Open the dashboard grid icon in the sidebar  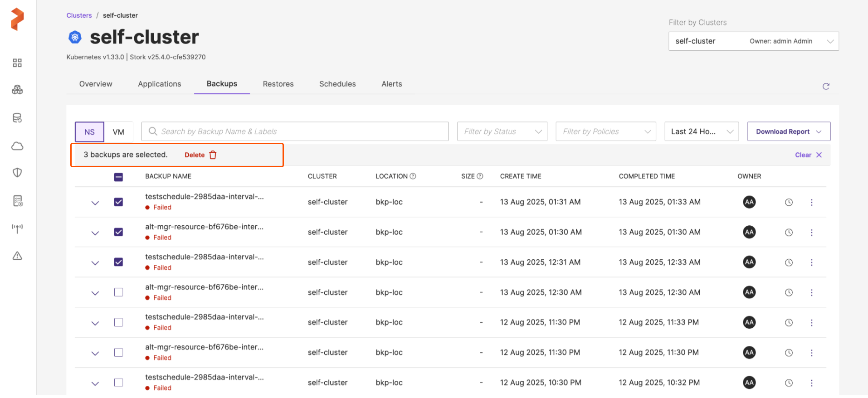[x=17, y=63]
